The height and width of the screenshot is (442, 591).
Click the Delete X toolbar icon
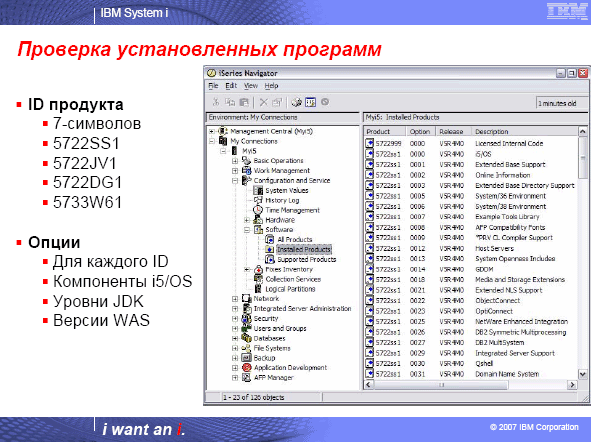pos(263,102)
